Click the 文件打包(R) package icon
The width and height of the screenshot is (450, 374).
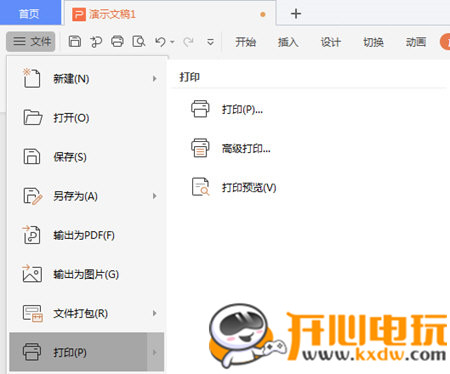point(32,313)
